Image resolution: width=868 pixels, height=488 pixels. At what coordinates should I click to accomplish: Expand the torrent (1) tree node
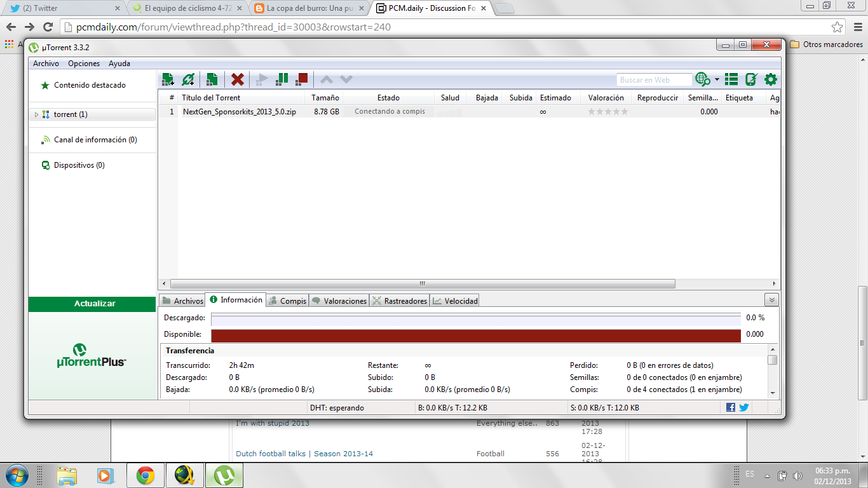click(36, 114)
